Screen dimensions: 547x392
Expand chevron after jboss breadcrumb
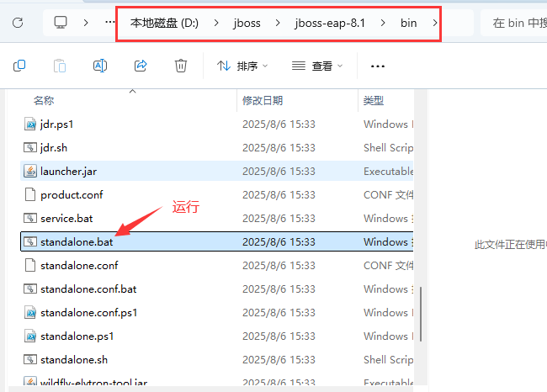click(x=278, y=23)
